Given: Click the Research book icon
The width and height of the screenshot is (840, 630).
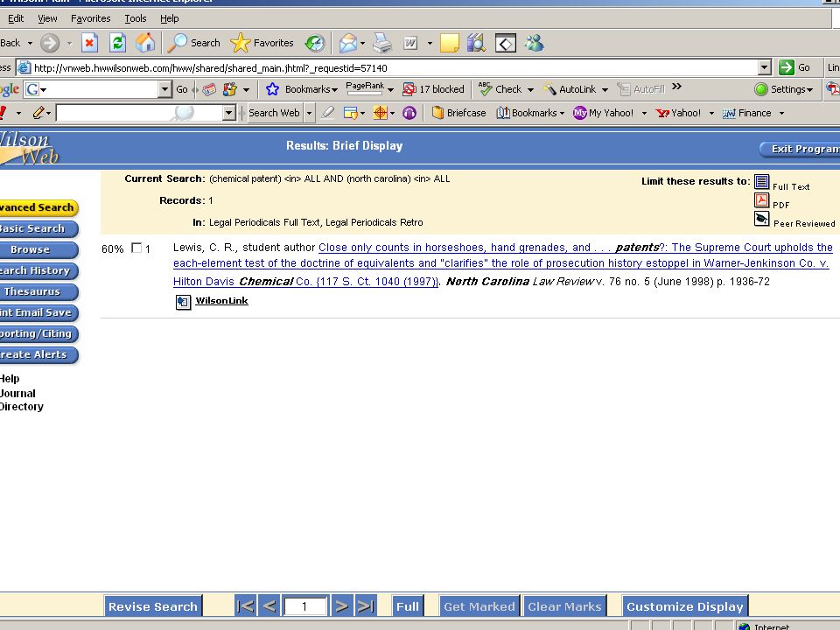Looking at the screenshot, I should tap(476, 43).
